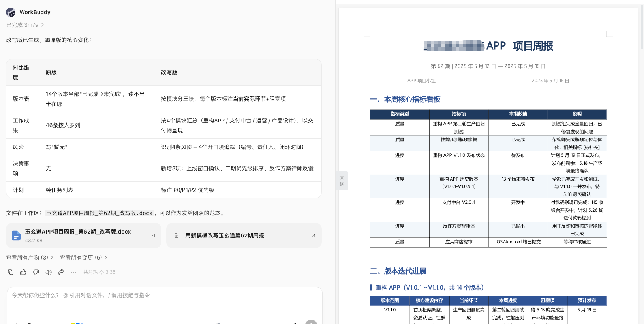This screenshot has height=324, width=644.
Task: Copy the response with the copy icon
Action: point(11,272)
